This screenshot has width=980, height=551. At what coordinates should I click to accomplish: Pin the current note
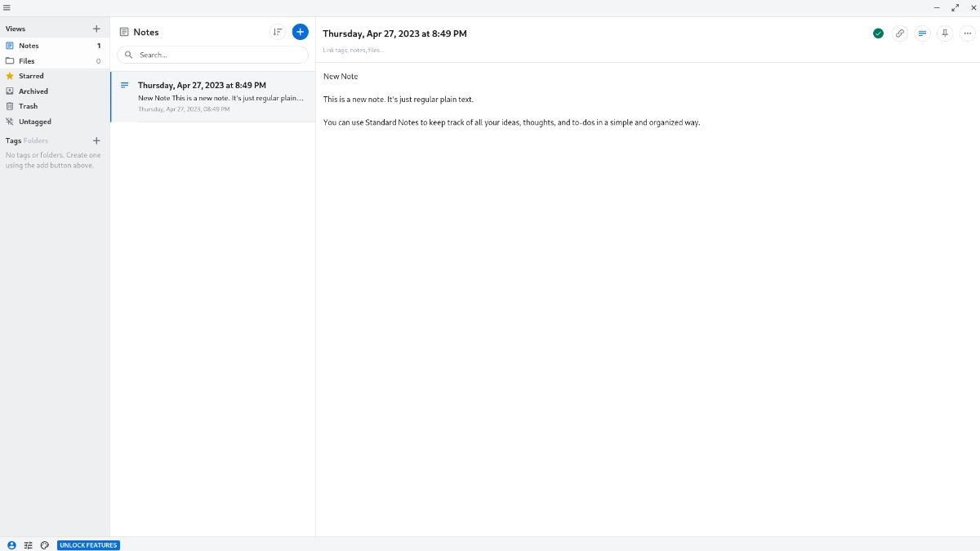(944, 33)
